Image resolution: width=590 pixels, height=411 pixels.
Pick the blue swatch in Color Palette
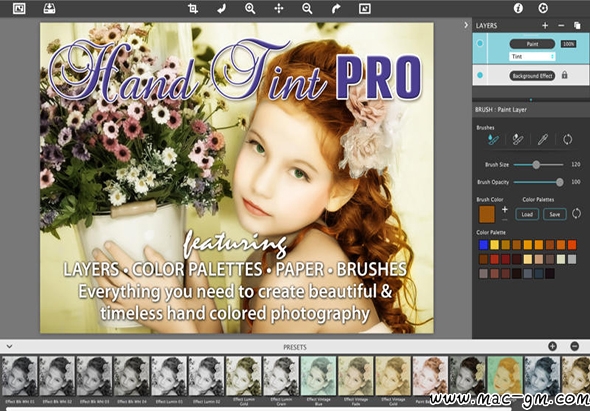tap(484, 245)
